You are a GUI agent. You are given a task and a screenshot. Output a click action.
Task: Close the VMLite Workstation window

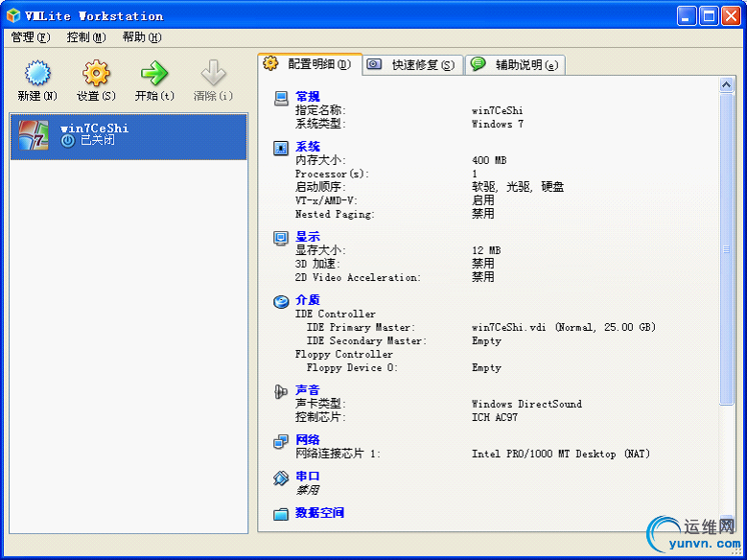[x=731, y=15]
